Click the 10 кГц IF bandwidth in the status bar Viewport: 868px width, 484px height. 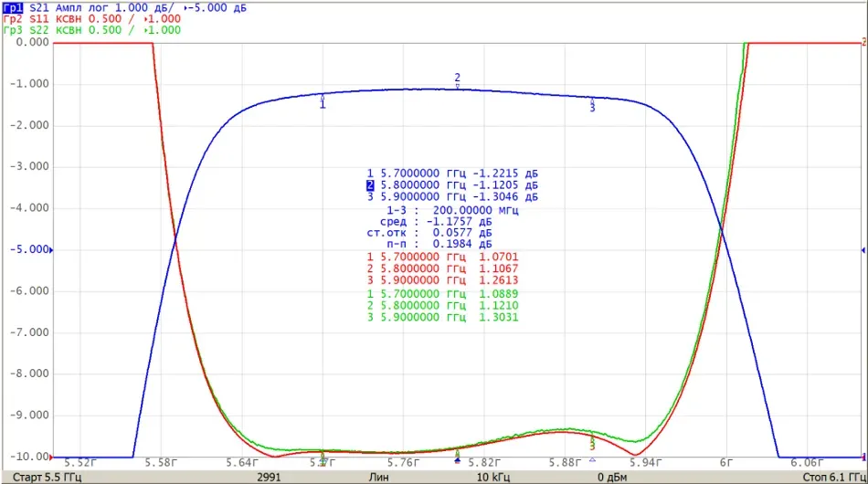pos(493,478)
